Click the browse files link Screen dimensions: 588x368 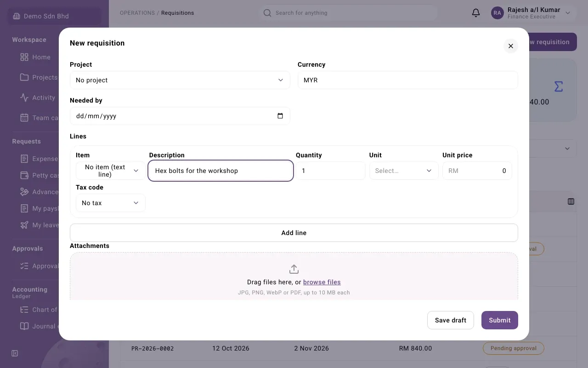(x=322, y=282)
